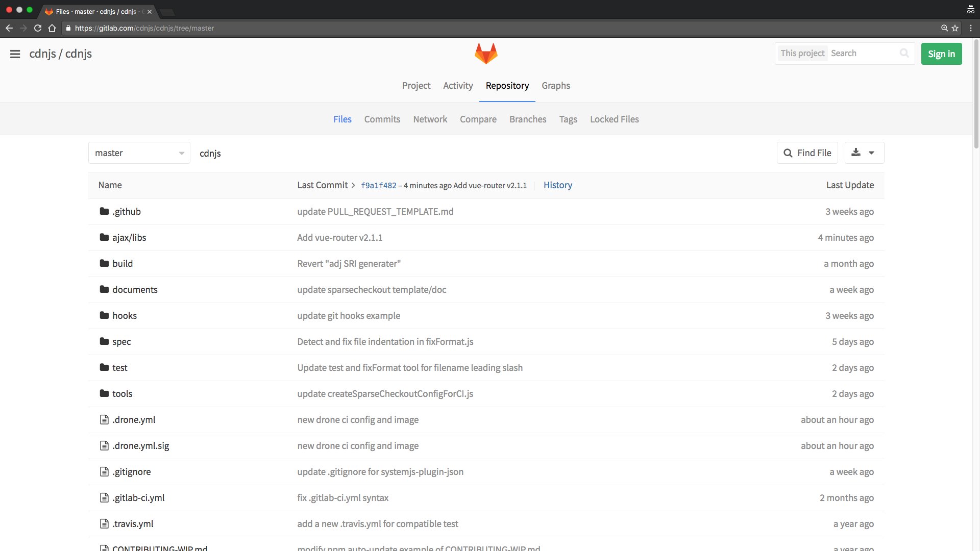Go to the browser home page
The image size is (980, 551).
coord(52,28)
